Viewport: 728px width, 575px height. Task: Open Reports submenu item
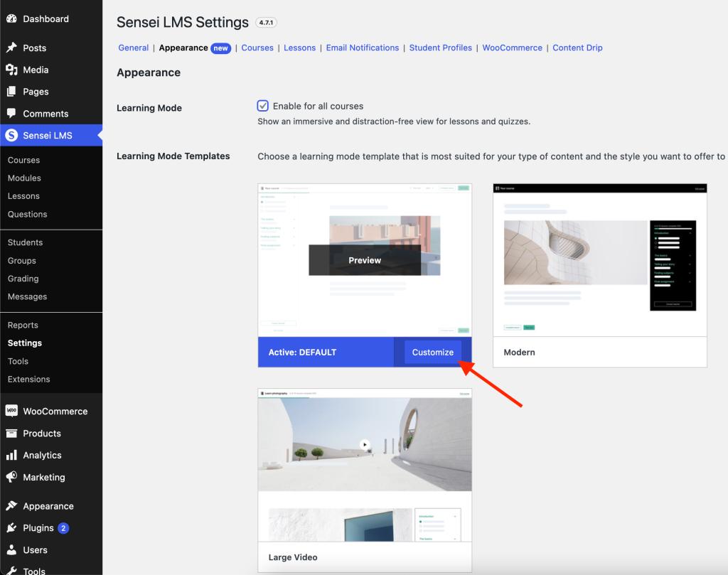pos(23,326)
